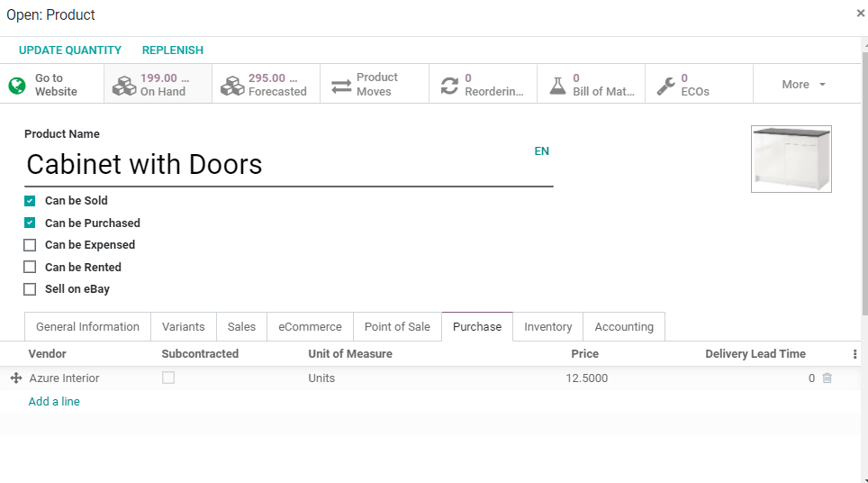Viewport: 868px width, 483px height.
Task: Sort by Unit of Measure column header
Action: [x=350, y=354]
